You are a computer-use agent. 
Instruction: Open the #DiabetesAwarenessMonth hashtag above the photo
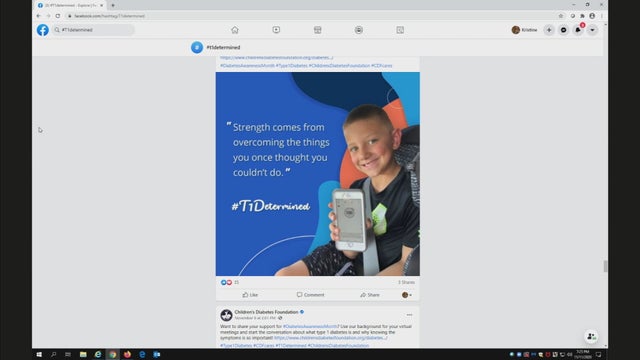coord(247,66)
